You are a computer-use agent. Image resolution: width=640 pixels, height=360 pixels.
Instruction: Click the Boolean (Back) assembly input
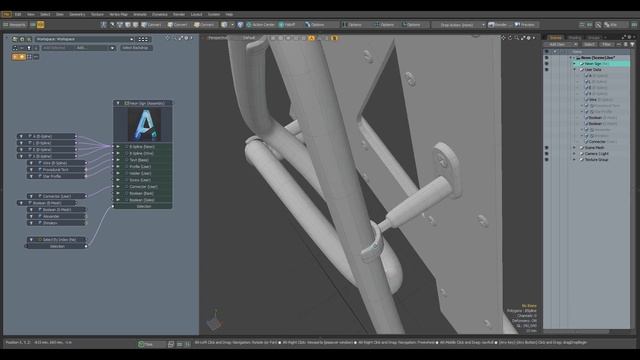[142, 193]
